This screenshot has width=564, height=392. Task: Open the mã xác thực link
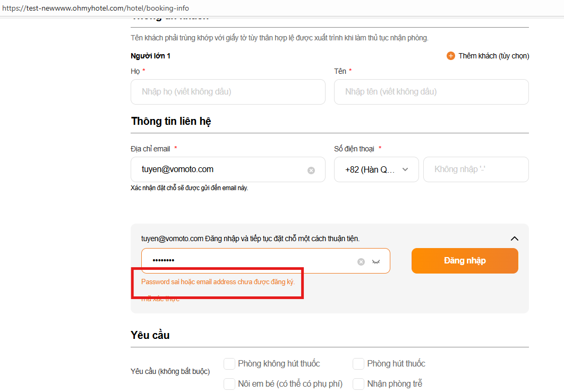pyautogui.click(x=160, y=299)
